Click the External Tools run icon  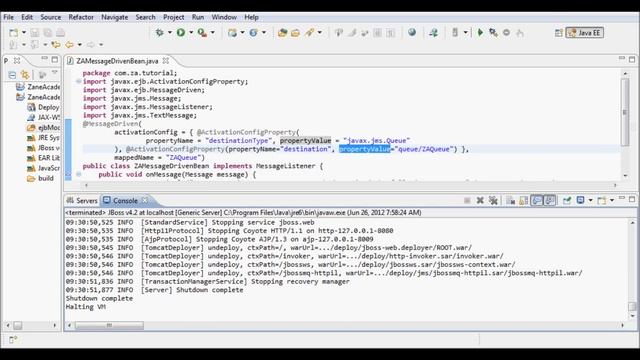202,33
